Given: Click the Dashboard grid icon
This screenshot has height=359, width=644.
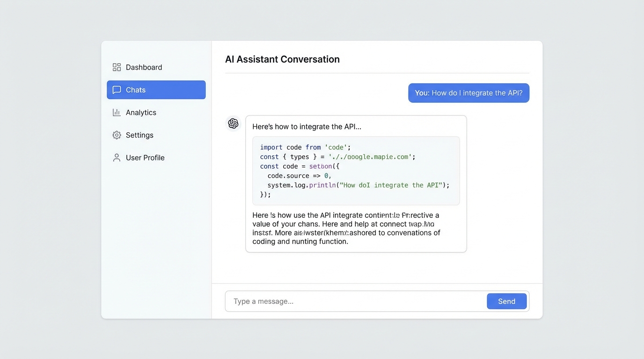Looking at the screenshot, I should [117, 67].
